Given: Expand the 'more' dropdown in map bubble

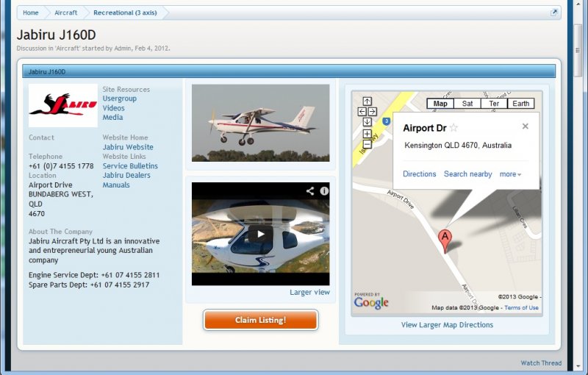Looking at the screenshot, I should (510, 174).
